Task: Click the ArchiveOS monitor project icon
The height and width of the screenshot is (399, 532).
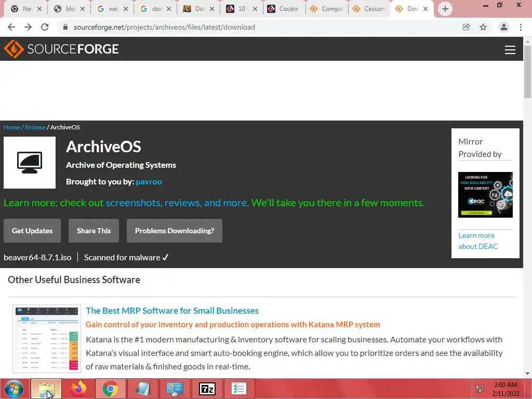Action: (30, 163)
